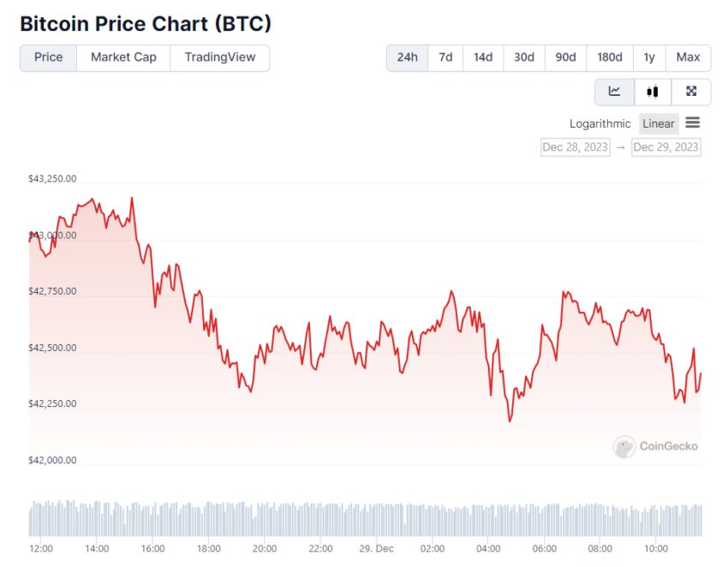Choose the 1y time range
Image resolution: width=728 pixels, height=567 pixels.
649,58
